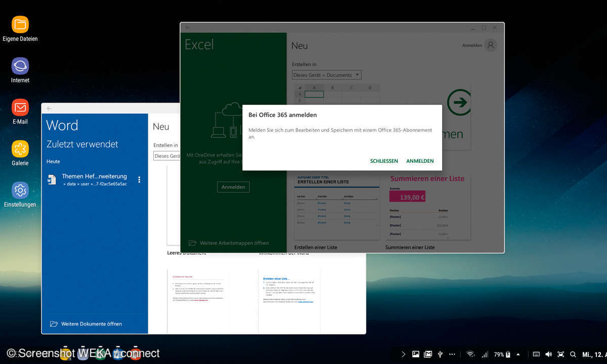This screenshot has width=607, height=364.
Task: Click the date display in the taskbar
Action: (594, 354)
